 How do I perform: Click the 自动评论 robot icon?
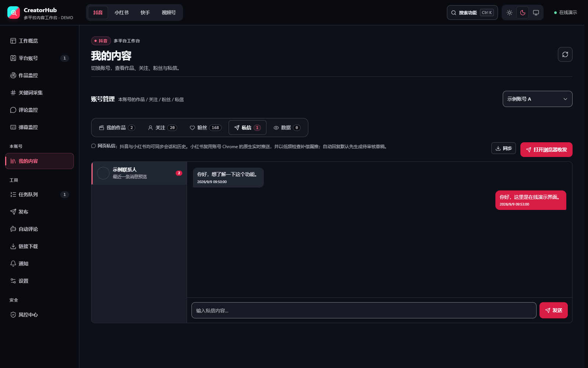point(13,229)
